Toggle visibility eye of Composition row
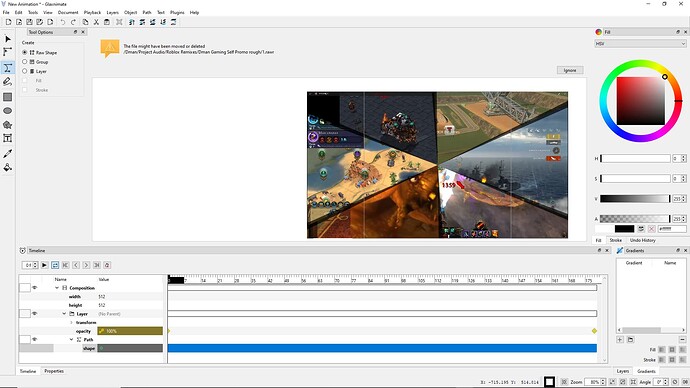 point(34,288)
